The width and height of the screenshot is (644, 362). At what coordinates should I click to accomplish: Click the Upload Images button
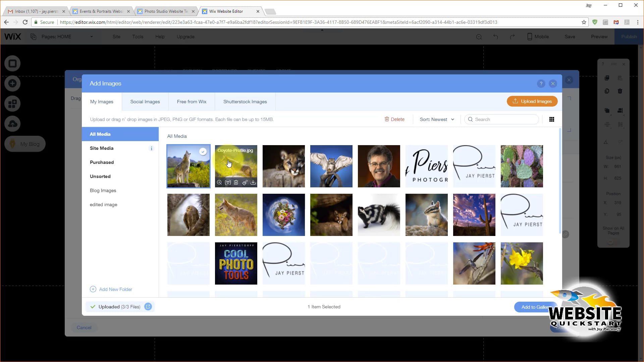coord(532,101)
